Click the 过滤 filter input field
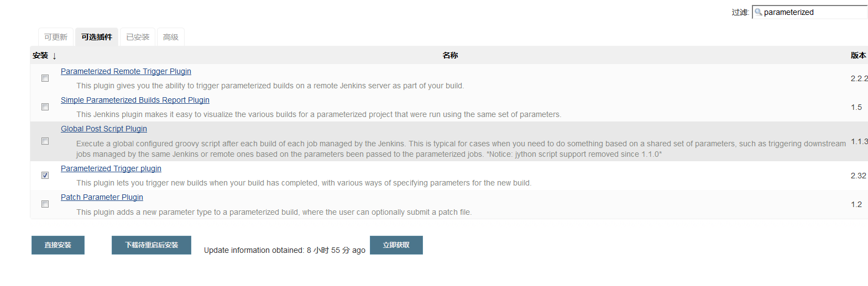Viewport: 868px width, 286px height. point(810,12)
